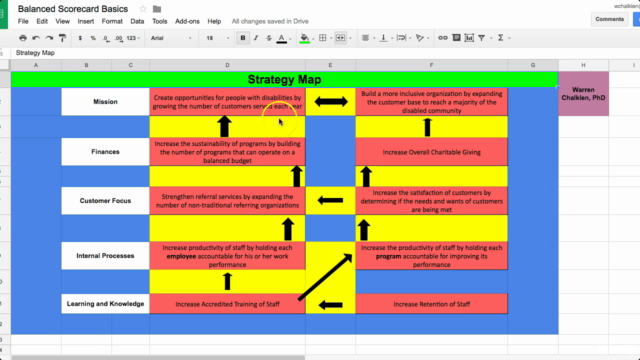Click the Print icon
Image resolution: width=640 pixels, height=360 pixels.
point(23,38)
